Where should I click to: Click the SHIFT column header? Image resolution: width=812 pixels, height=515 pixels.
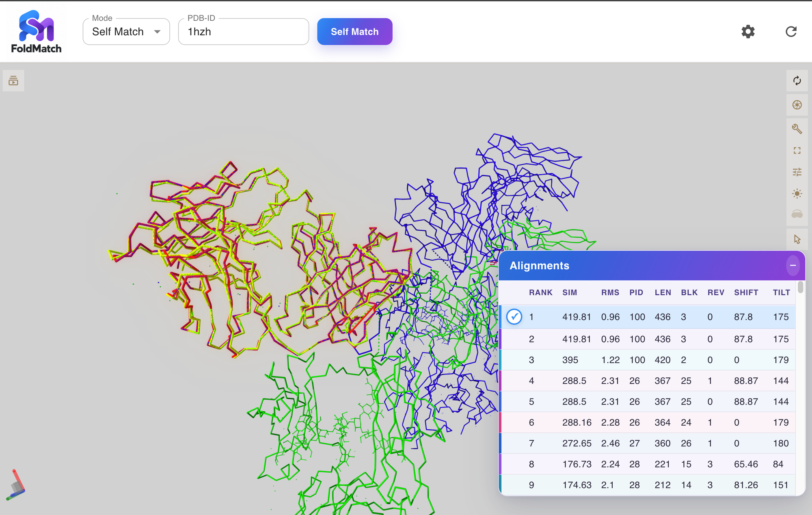click(x=746, y=292)
